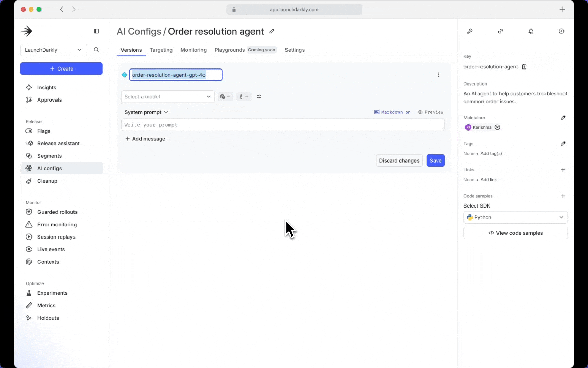Navigate to Segments
588x368 pixels.
tap(61, 156)
